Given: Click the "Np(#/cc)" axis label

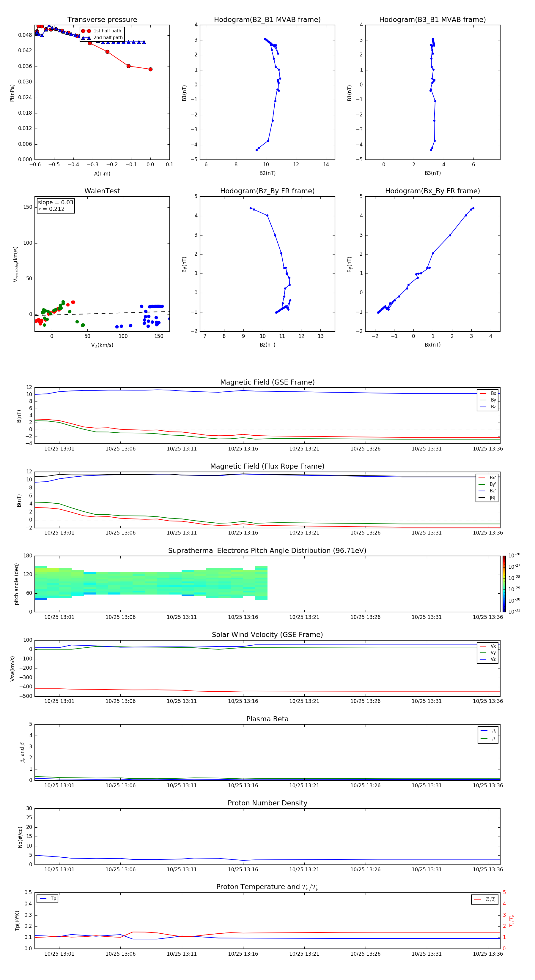Looking at the screenshot, I should click(x=20, y=837).
